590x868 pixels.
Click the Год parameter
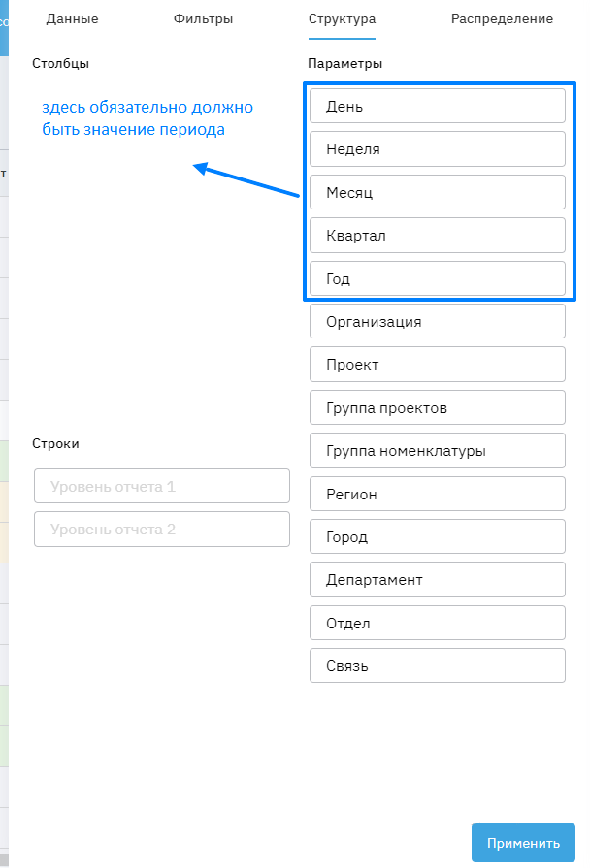[437, 278]
